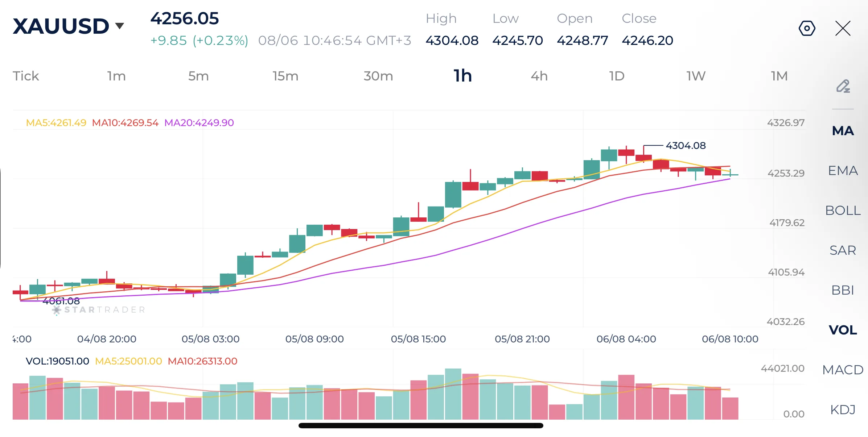Click the Open value 4248.77

pyautogui.click(x=583, y=41)
